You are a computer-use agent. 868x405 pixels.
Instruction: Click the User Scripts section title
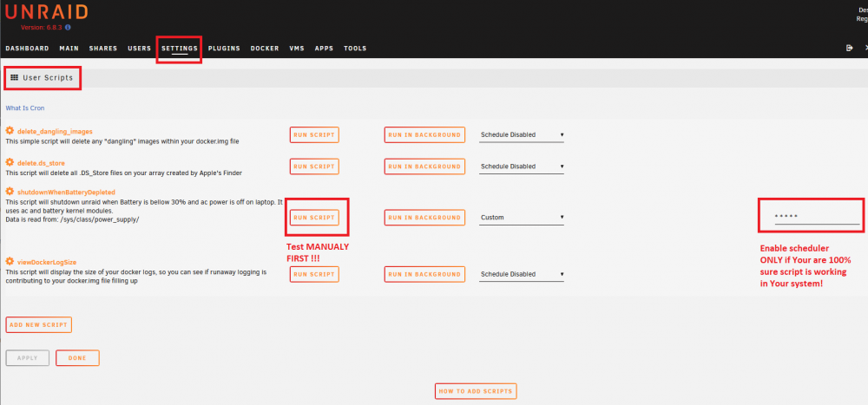48,78
